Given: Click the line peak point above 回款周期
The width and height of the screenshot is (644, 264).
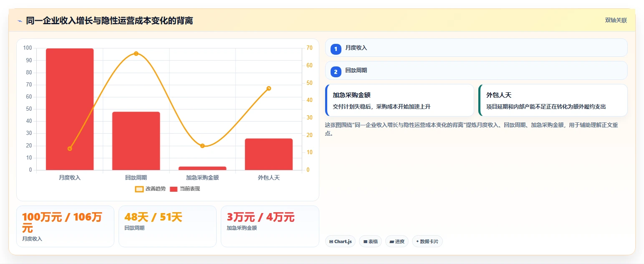Looking at the screenshot, I should point(136,53).
